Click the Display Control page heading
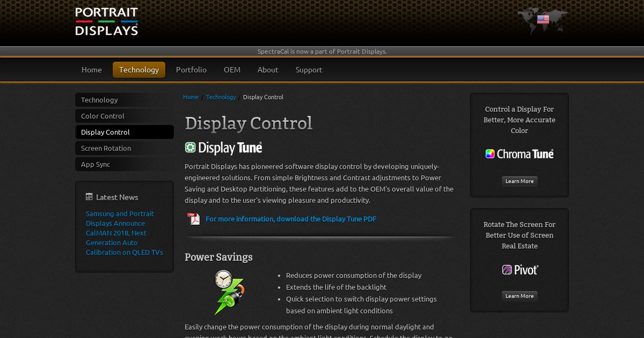This screenshot has height=338, width=644. tap(248, 123)
